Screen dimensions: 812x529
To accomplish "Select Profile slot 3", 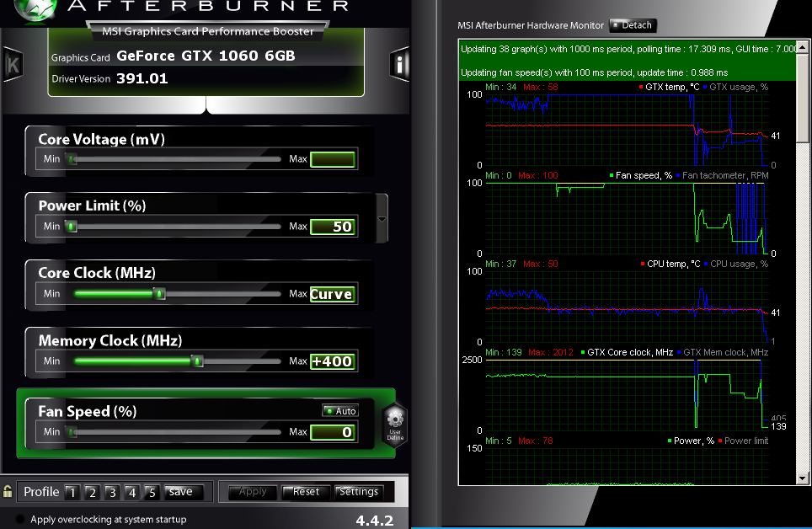I will [x=112, y=492].
